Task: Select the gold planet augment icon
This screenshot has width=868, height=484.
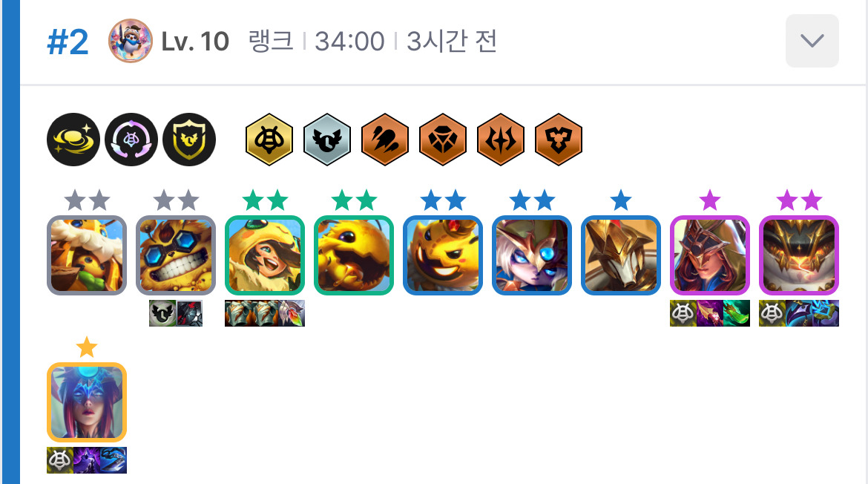Action: [73, 140]
